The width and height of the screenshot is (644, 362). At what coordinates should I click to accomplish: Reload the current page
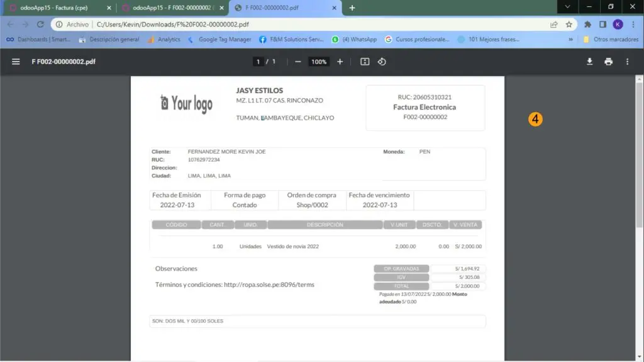[40, 25]
